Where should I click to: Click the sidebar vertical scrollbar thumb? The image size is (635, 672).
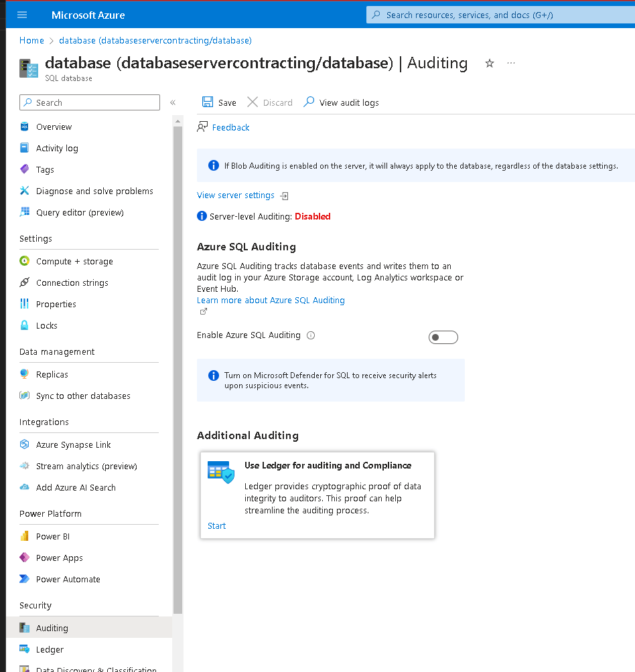(178, 370)
